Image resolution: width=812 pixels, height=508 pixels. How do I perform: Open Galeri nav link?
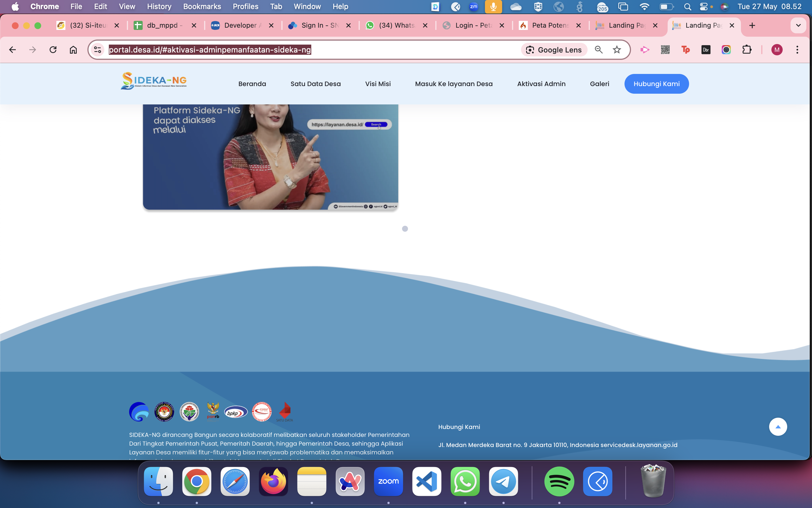[599, 84]
